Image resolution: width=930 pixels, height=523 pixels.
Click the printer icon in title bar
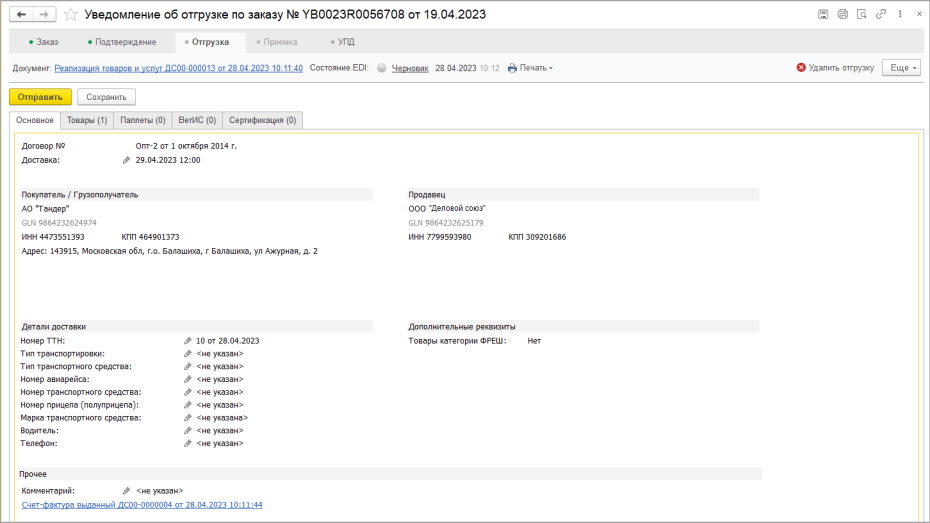point(842,14)
